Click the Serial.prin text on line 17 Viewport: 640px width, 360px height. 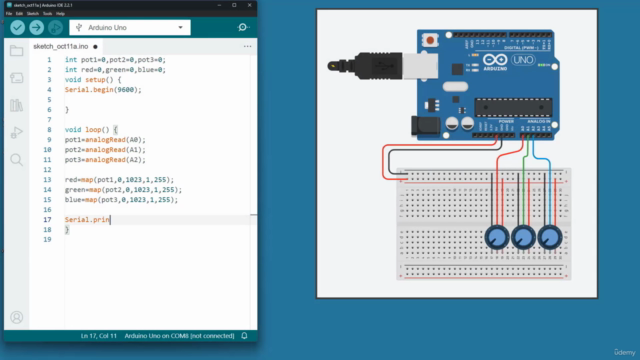coord(87,220)
